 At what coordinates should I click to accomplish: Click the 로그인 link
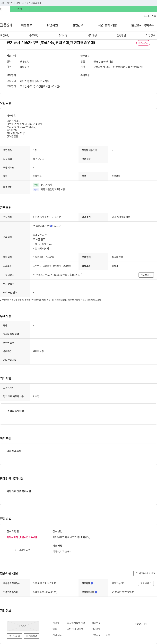pos(147,16)
